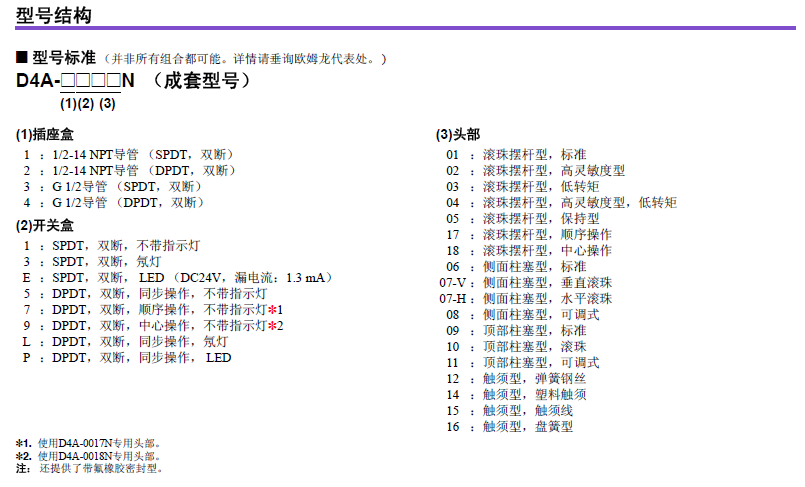This screenshot has height=487, width=805.
Task: Click the black square bullet before 型号标准
Action: point(22,59)
